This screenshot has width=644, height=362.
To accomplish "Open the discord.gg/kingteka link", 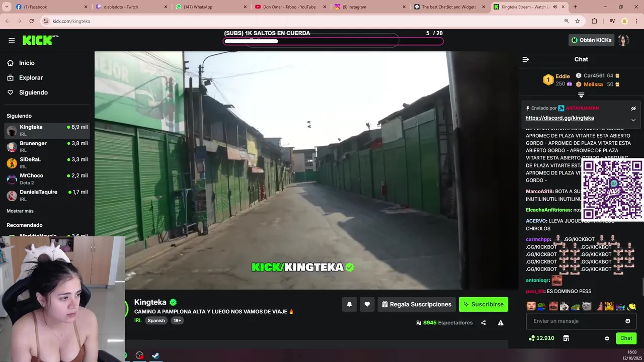I will pyautogui.click(x=559, y=118).
